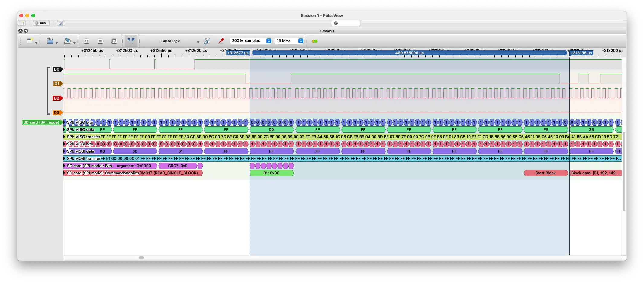The height and width of the screenshot is (283, 644).
Task: Collapse the SPI: MOSI transfer row
Action: (x=65, y=158)
